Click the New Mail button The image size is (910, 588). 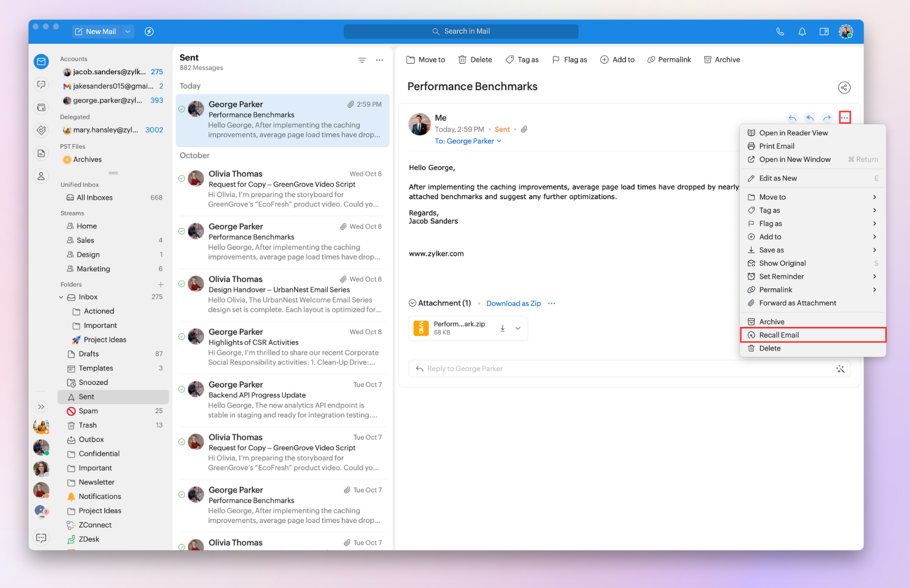[96, 32]
